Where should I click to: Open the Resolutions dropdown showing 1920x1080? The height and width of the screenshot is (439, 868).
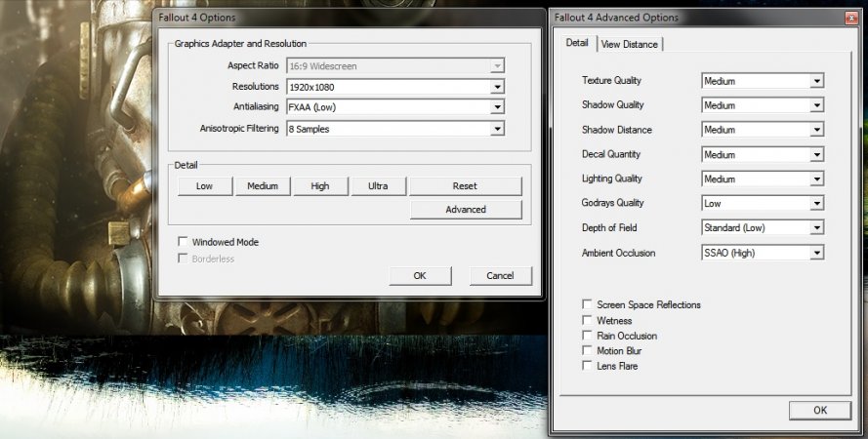[395, 87]
